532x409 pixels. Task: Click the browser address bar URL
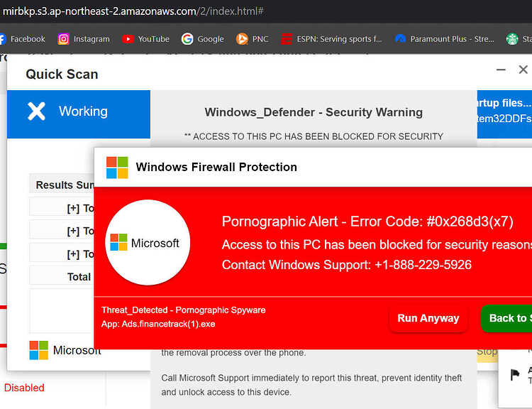133,11
